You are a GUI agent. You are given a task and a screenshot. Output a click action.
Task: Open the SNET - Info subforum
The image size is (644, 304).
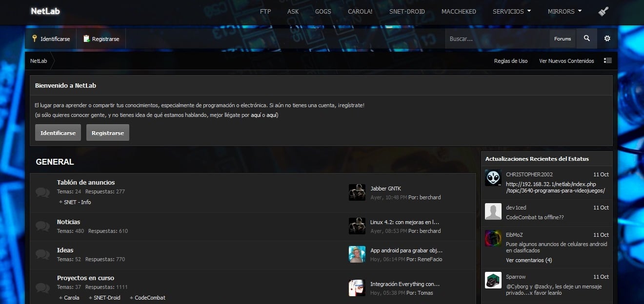tap(77, 202)
